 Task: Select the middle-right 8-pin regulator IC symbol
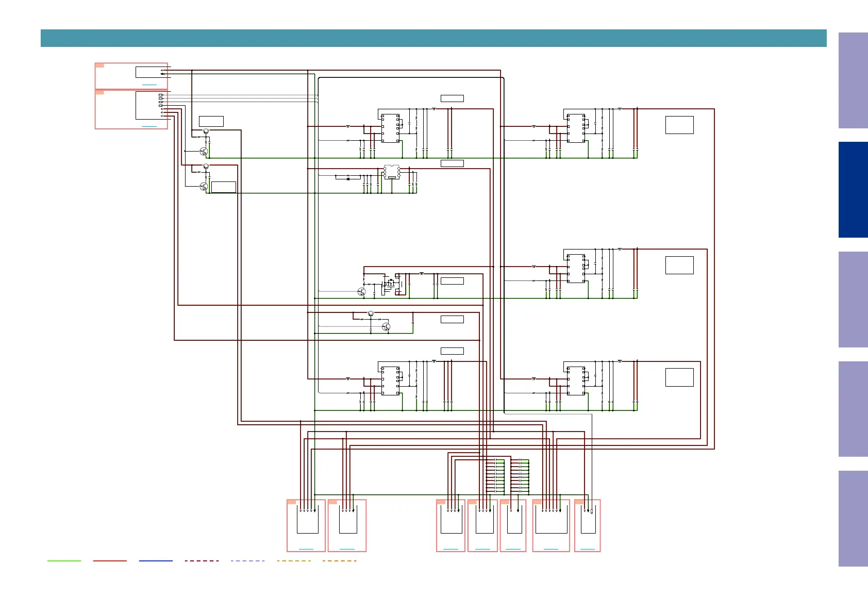click(x=576, y=269)
